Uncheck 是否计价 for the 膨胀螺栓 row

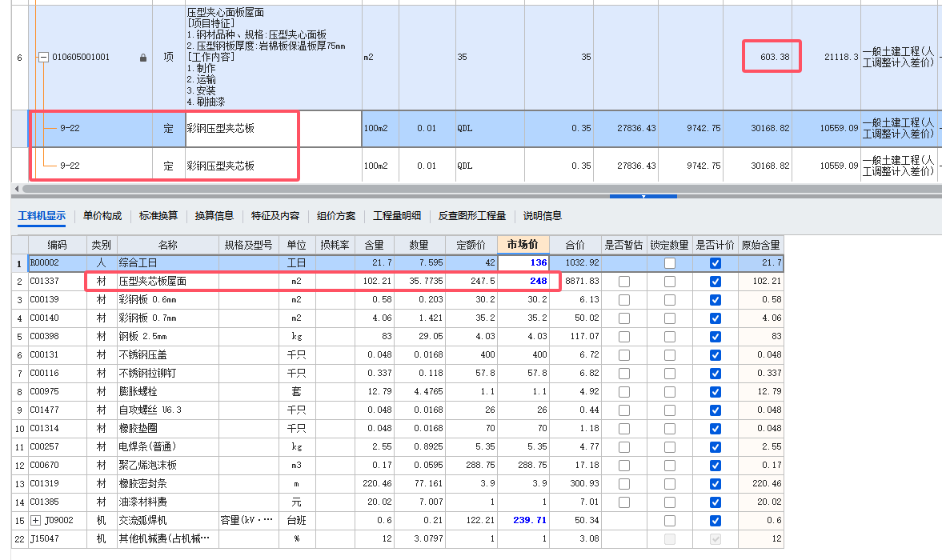(x=715, y=393)
